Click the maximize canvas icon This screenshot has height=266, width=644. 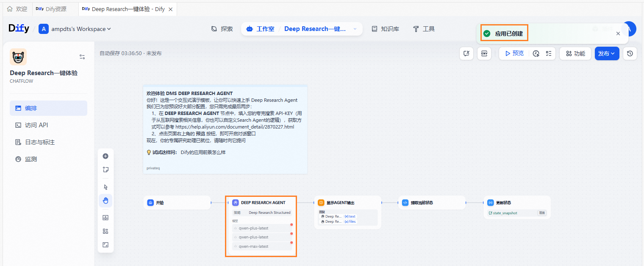(105, 245)
